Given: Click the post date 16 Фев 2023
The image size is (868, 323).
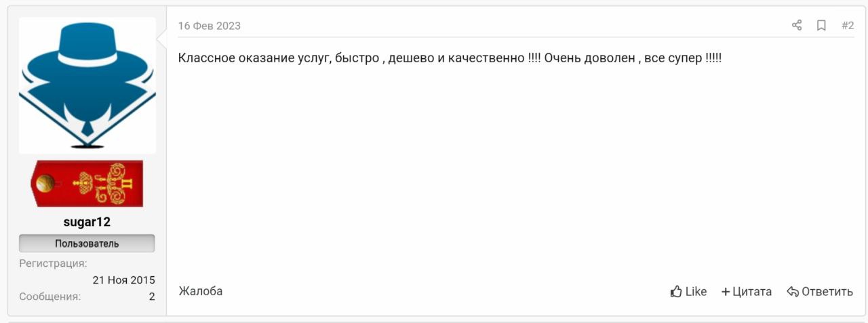Looking at the screenshot, I should (x=210, y=26).
